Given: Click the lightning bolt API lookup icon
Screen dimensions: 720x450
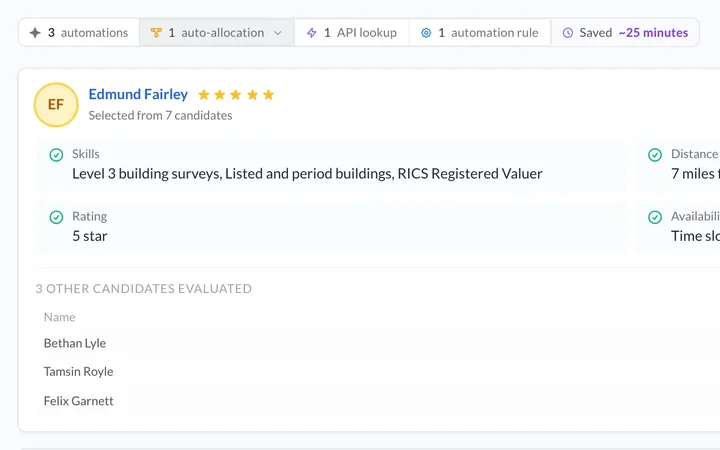Looking at the screenshot, I should coord(312,33).
